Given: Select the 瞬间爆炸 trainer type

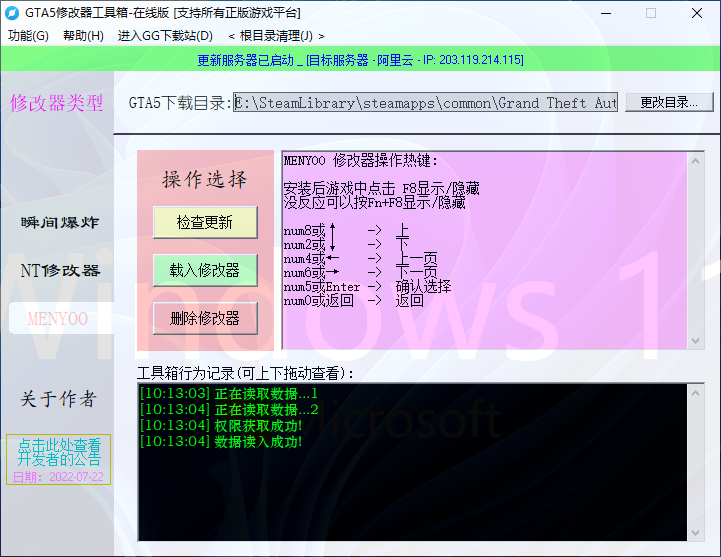Looking at the screenshot, I should pyautogui.click(x=60, y=223).
